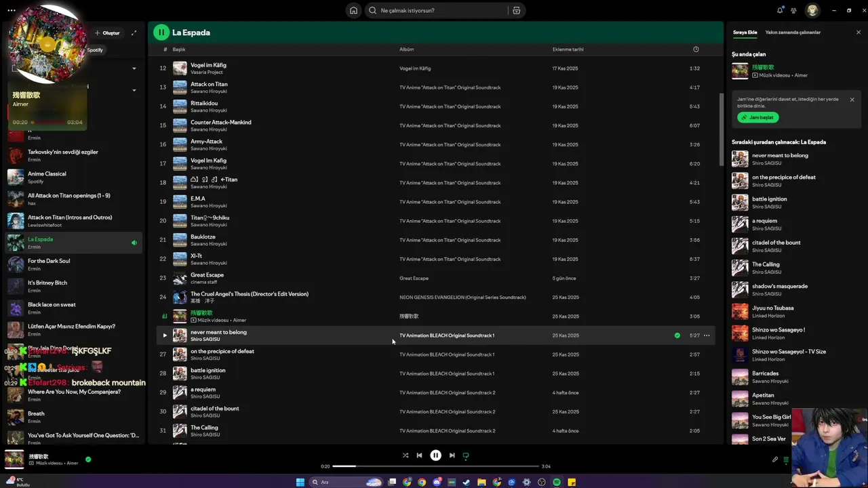Open 'Great Escape' album link

[x=414, y=278]
